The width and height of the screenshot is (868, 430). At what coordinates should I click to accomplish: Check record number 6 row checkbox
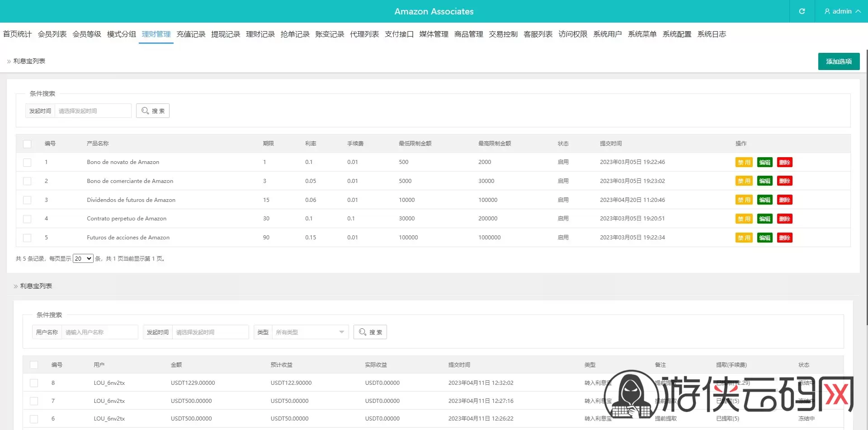34,419
